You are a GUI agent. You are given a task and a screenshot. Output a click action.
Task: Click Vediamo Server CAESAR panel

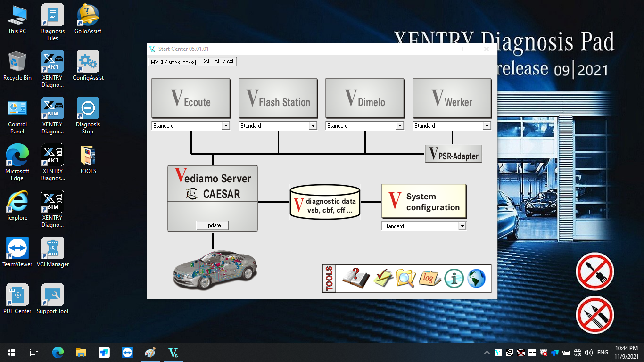pyautogui.click(x=213, y=198)
